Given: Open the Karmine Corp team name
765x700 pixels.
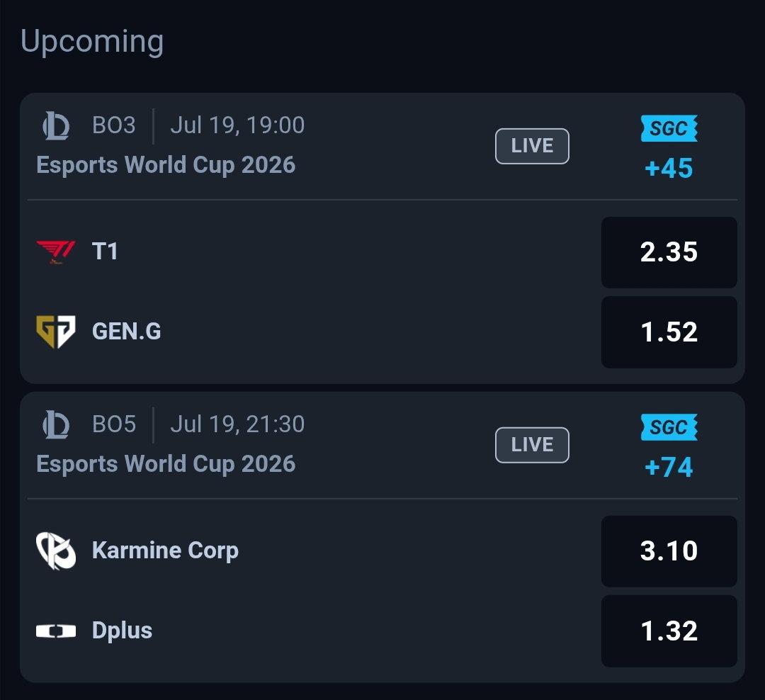Looking at the screenshot, I should click(165, 551).
